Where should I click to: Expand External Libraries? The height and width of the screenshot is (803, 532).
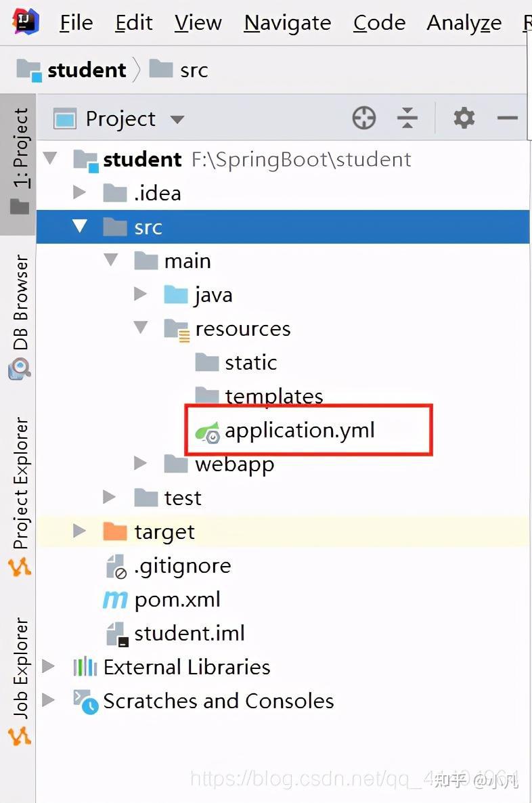coord(47,667)
